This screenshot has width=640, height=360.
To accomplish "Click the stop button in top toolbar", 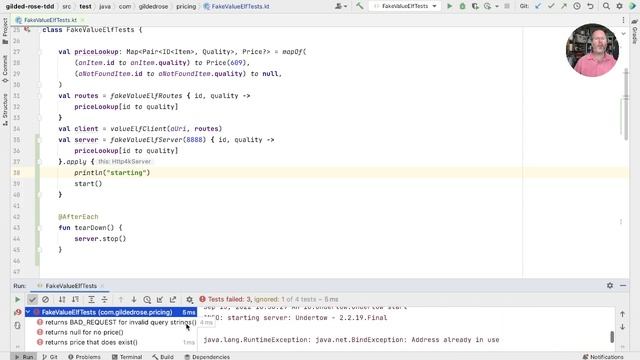I will point(507,6).
